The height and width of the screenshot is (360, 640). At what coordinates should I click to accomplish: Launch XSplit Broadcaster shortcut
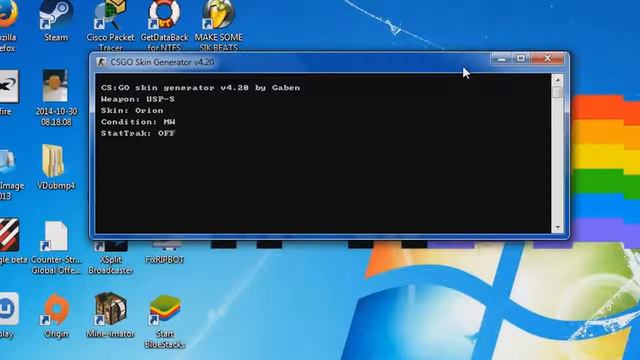[x=110, y=257]
